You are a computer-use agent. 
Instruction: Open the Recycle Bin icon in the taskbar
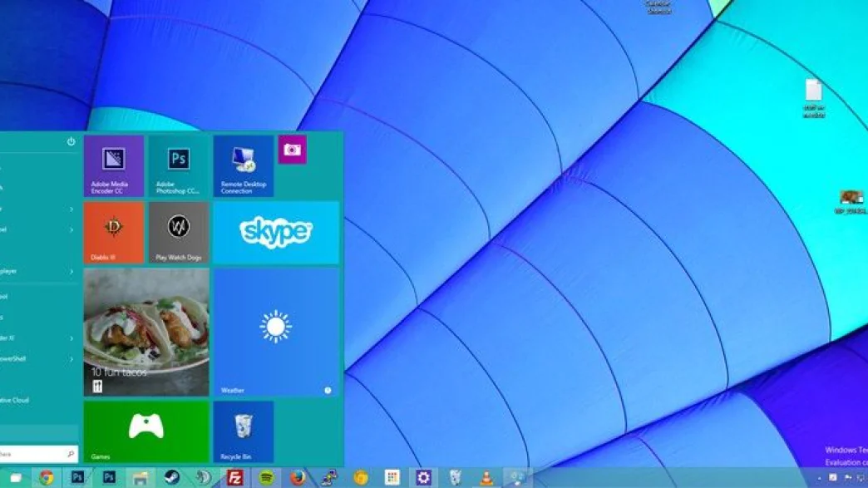[455, 477]
